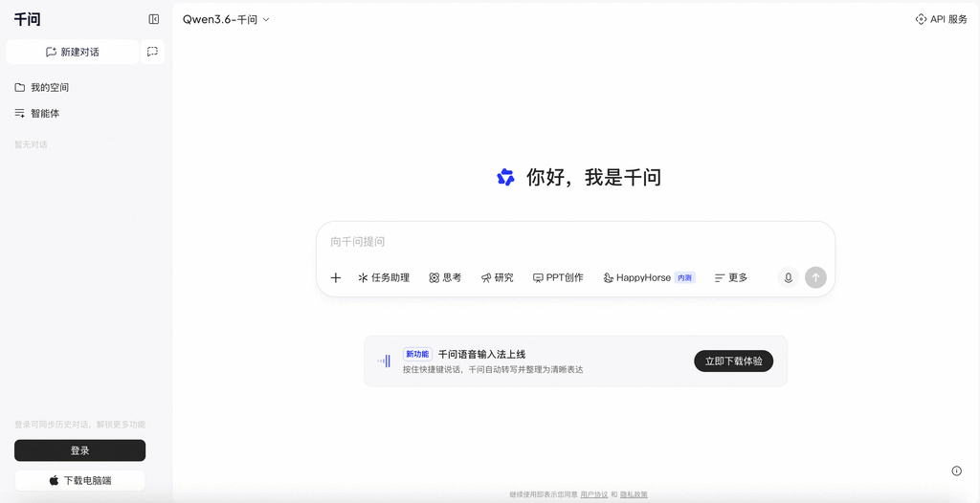This screenshot has height=503, width=980.
Task: Open 智能体 agents section
Action: [x=37, y=114]
